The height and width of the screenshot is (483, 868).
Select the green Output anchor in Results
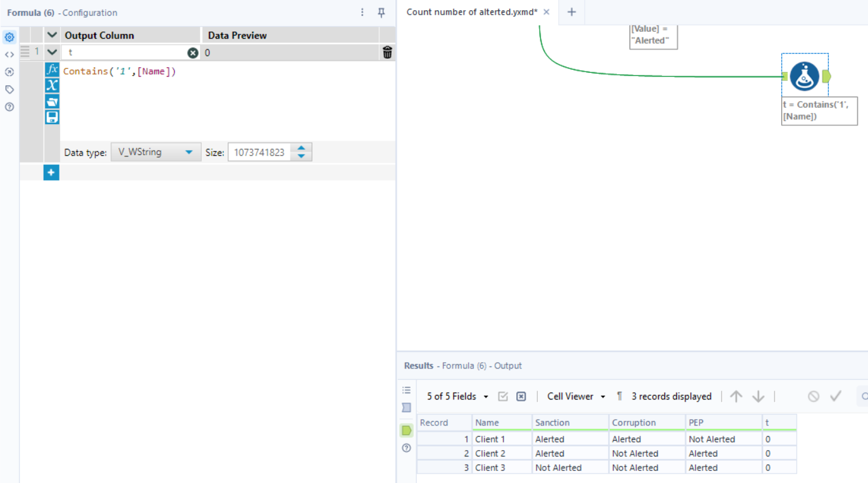[406, 430]
